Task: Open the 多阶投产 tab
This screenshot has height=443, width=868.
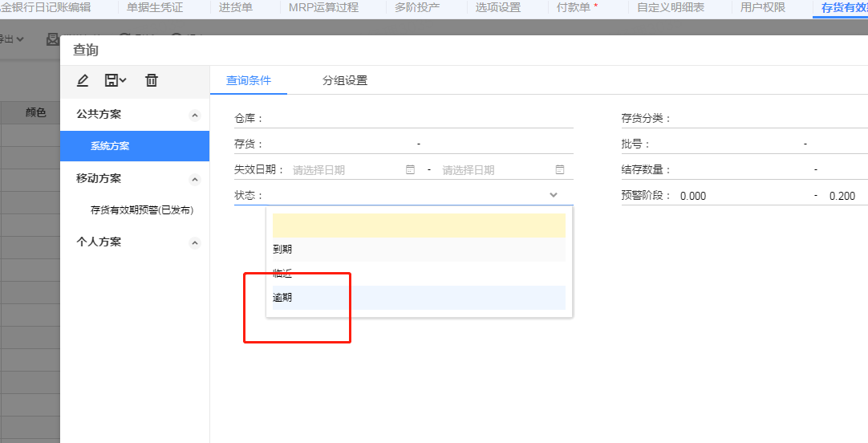Action: (417, 8)
